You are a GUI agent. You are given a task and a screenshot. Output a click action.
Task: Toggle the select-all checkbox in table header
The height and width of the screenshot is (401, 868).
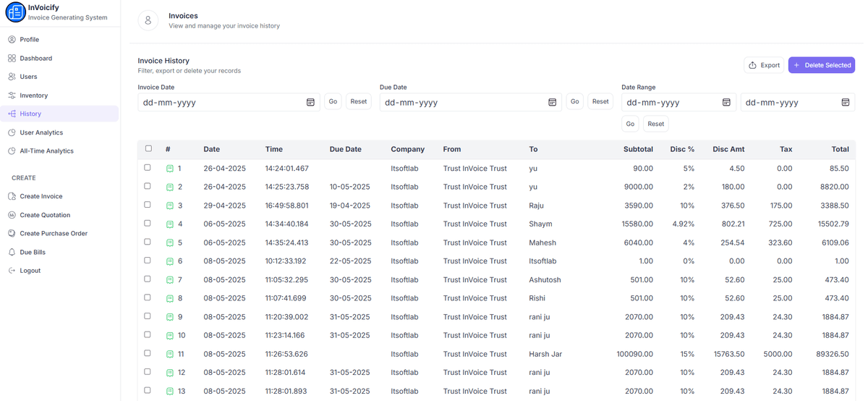point(148,148)
